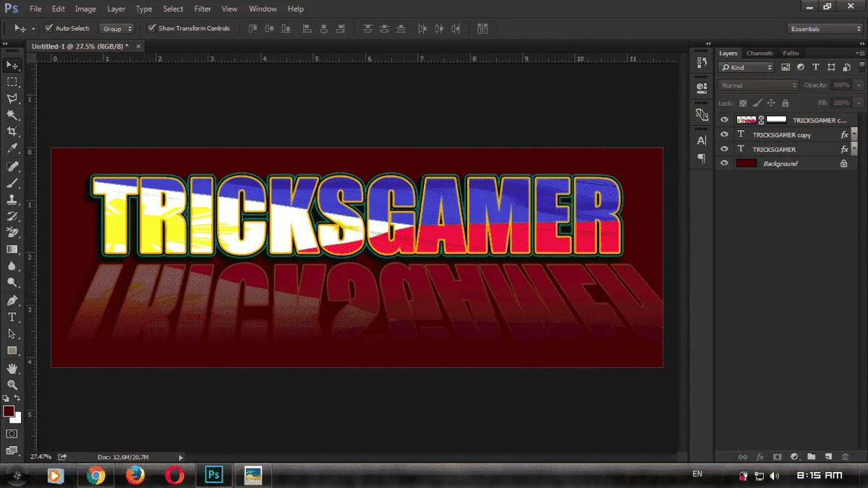Select the Move tool in the toolbox
This screenshot has width=868, height=488.
(x=12, y=65)
